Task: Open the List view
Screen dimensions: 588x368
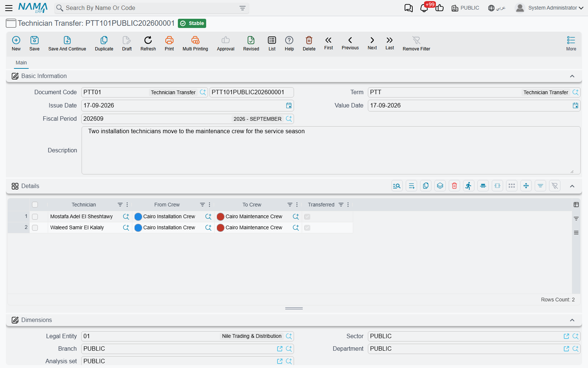Action: pyautogui.click(x=272, y=43)
